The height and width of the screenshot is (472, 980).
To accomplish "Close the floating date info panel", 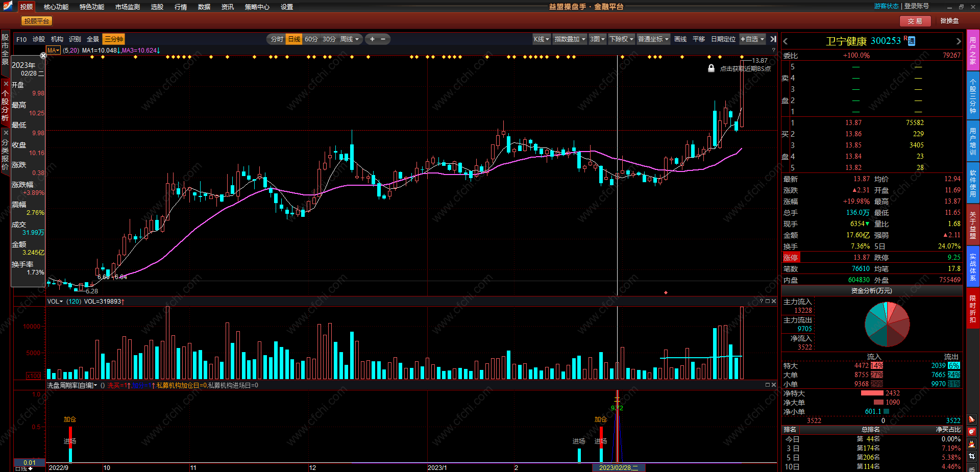I will (x=43, y=56).
